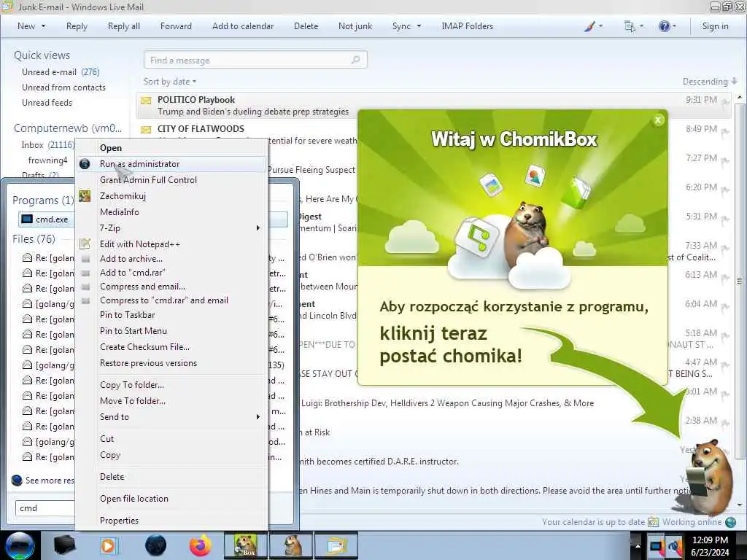Click the Reply all toolbar button
The image size is (747, 560).
[124, 26]
